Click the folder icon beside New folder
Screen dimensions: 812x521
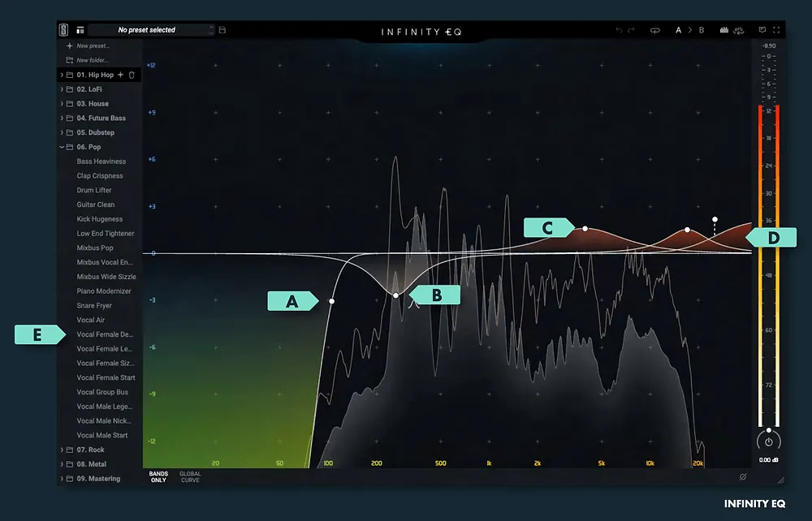click(69, 60)
